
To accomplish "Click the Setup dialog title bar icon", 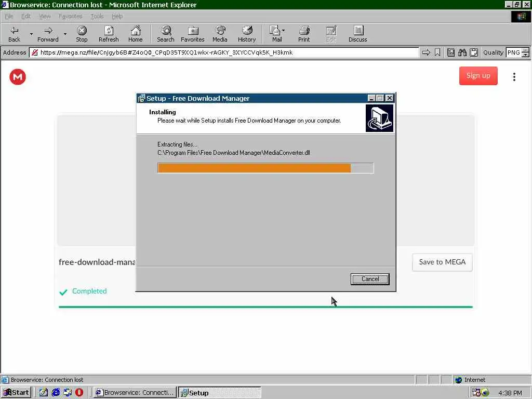I will click(141, 98).
